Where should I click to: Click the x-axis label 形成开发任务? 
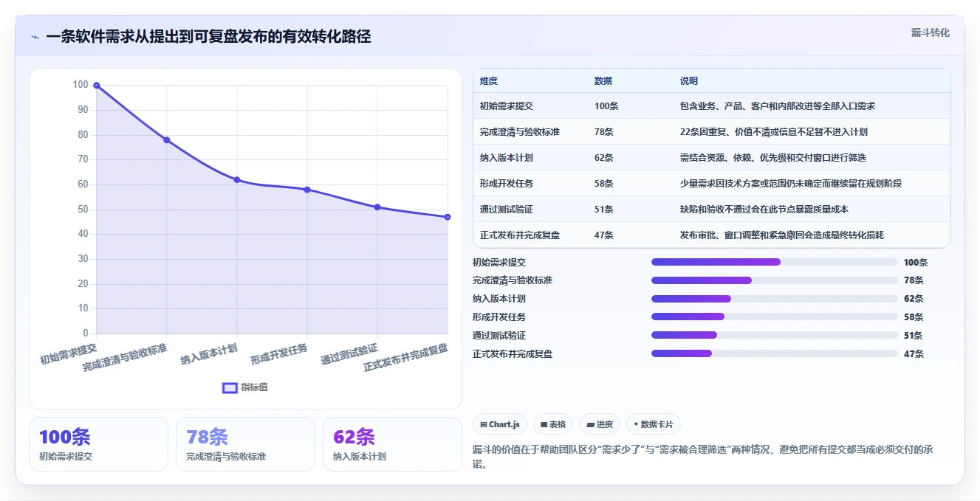click(x=279, y=354)
